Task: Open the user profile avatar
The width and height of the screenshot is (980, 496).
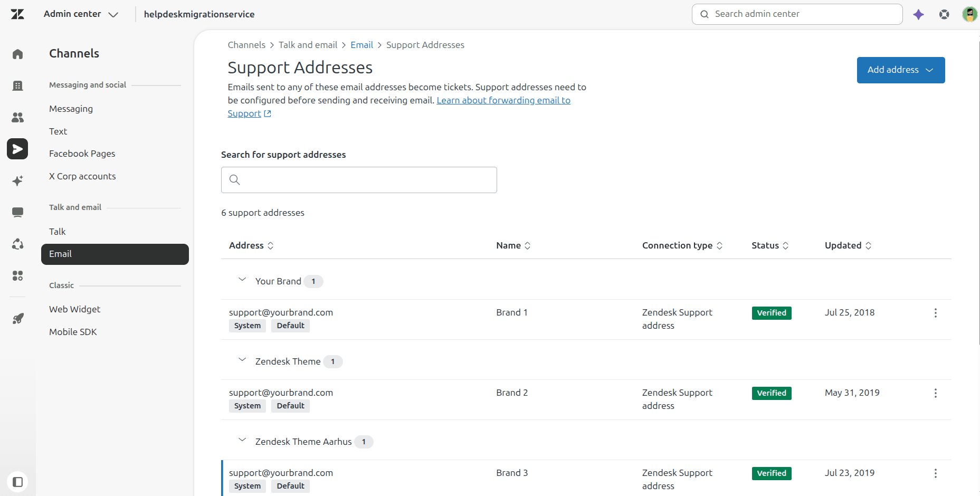Action: point(969,14)
